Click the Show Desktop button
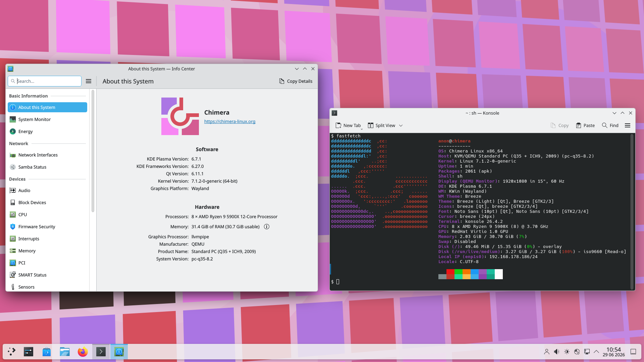Image resolution: width=644 pixels, height=362 pixels. [x=633, y=352]
